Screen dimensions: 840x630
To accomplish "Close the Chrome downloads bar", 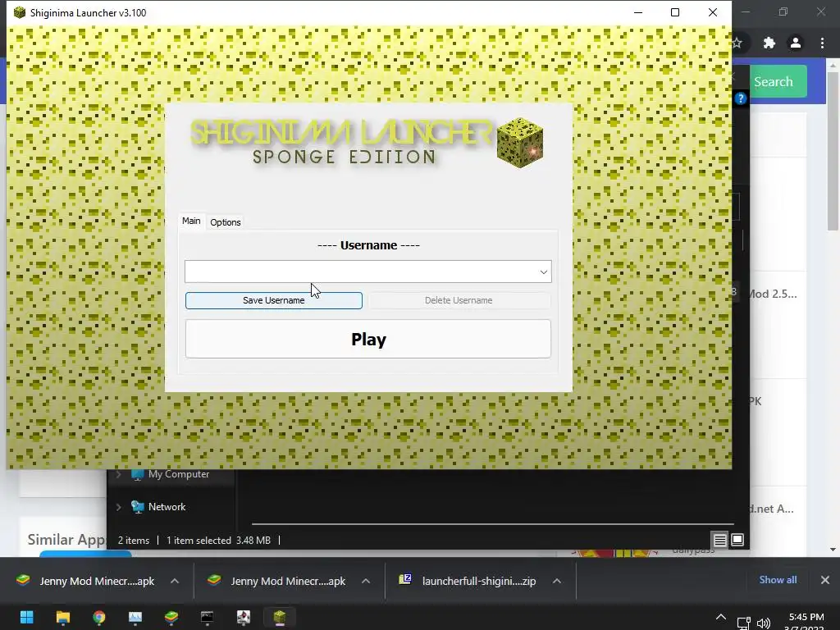I will (x=825, y=580).
